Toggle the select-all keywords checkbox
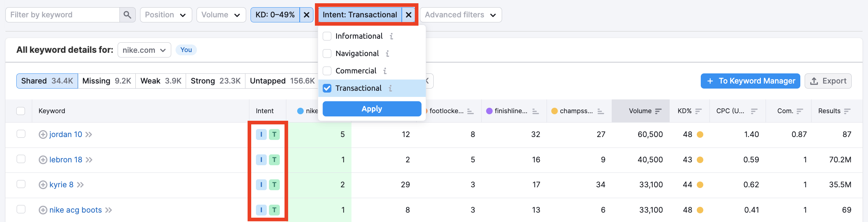This screenshot has width=868, height=222. coord(21,111)
